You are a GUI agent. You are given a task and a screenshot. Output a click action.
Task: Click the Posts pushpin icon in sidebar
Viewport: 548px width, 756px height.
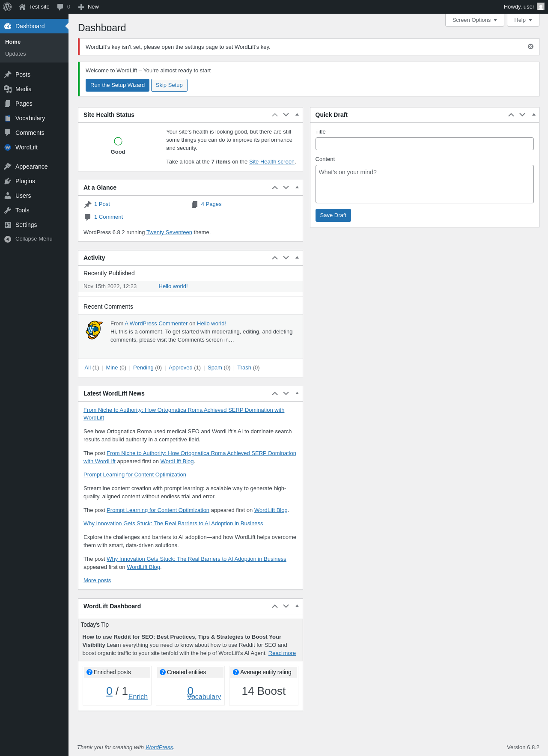(8, 74)
